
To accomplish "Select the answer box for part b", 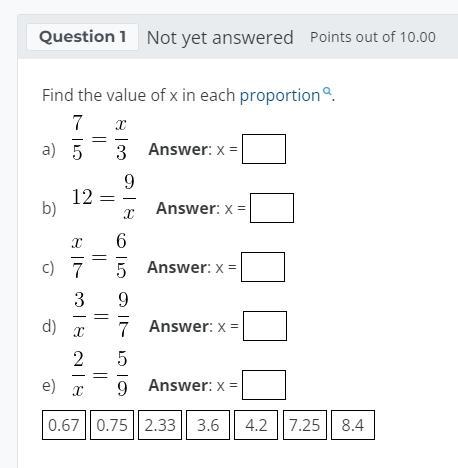I will (x=272, y=208).
